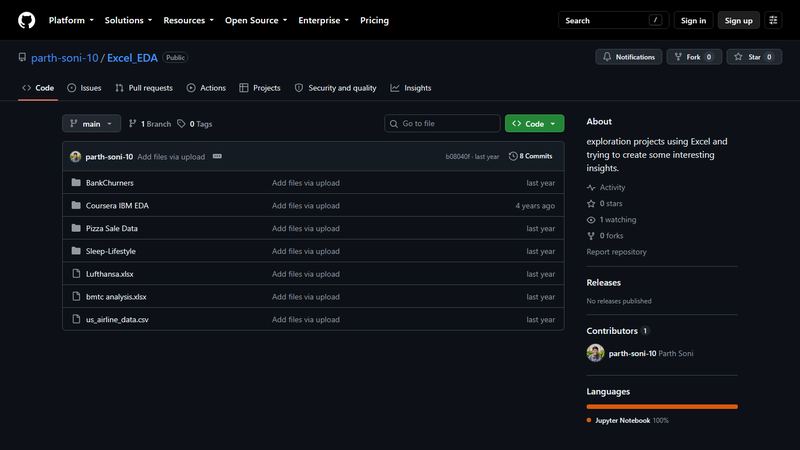
Task: Switch to the Code tab
Action: (38, 88)
